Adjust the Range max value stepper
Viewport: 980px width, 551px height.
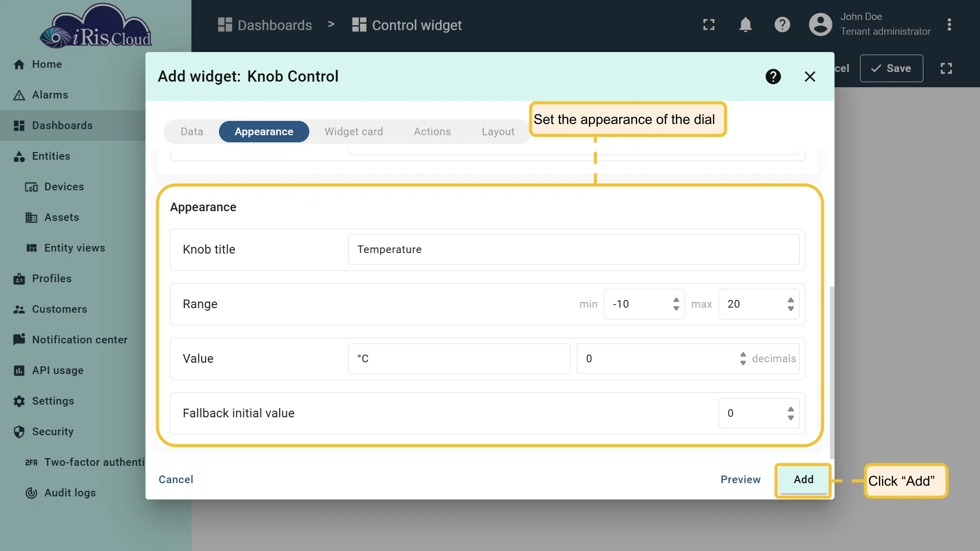point(791,304)
